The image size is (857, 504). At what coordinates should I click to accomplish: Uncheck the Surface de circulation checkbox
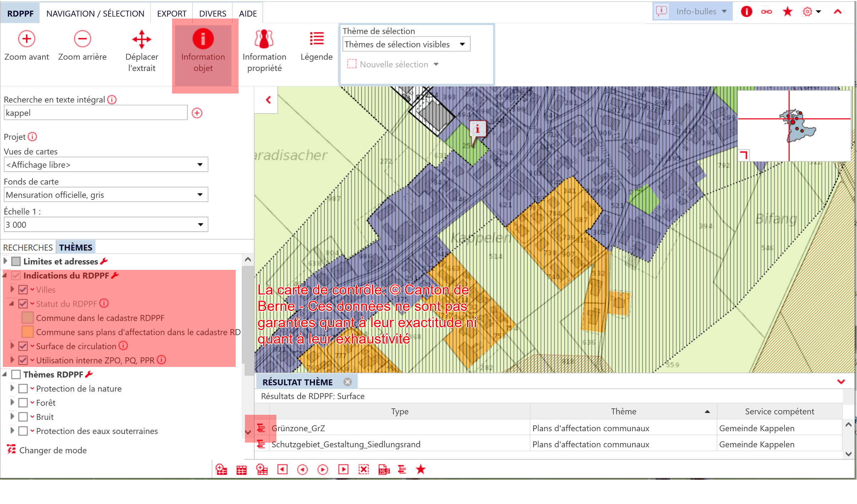23,346
